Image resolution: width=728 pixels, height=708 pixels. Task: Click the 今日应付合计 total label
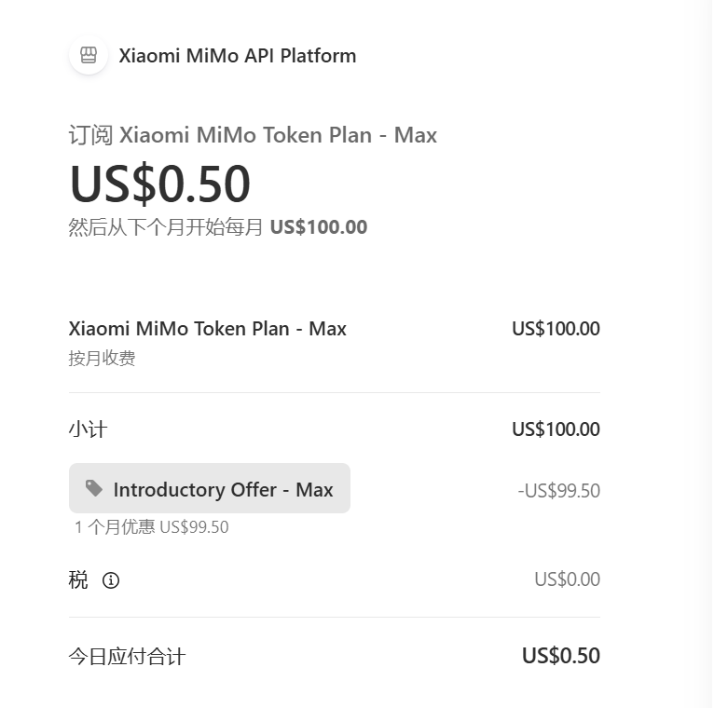pyautogui.click(x=127, y=657)
